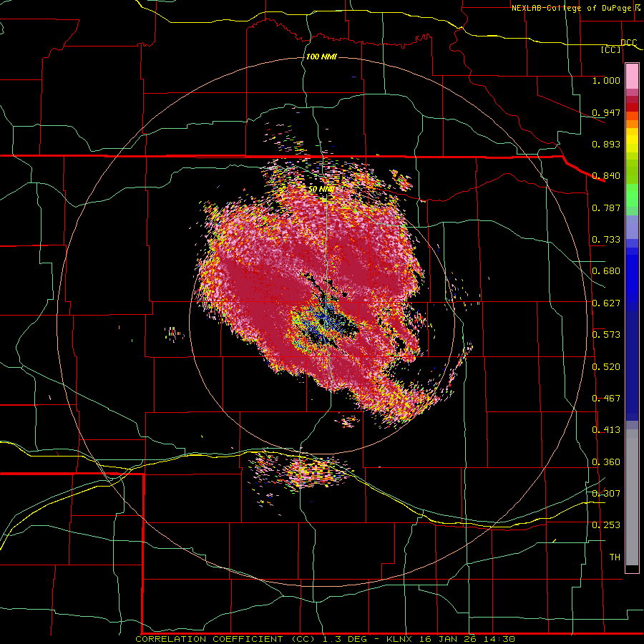Click the DCC product label
The height and width of the screenshot is (644, 644).
[x=629, y=43]
